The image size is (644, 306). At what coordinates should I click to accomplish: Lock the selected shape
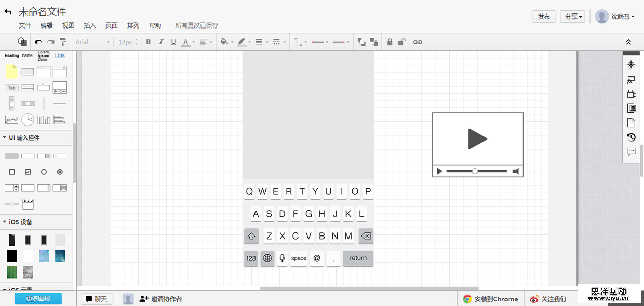[x=391, y=41]
